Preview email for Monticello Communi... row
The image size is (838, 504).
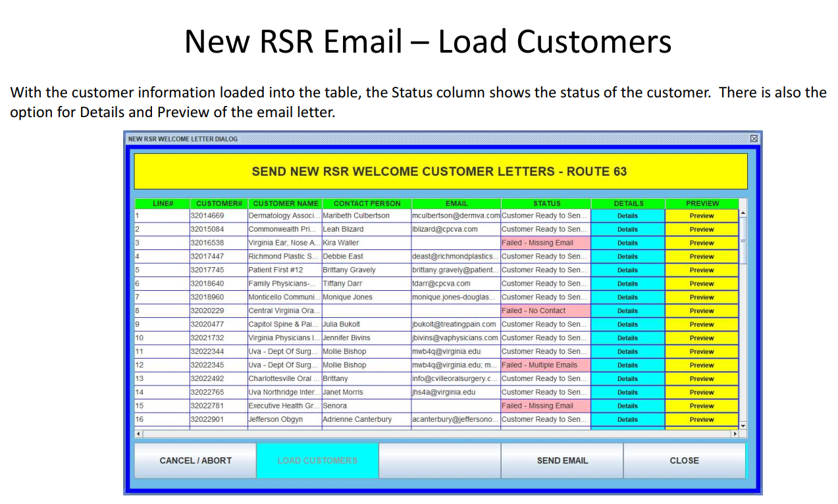click(702, 297)
